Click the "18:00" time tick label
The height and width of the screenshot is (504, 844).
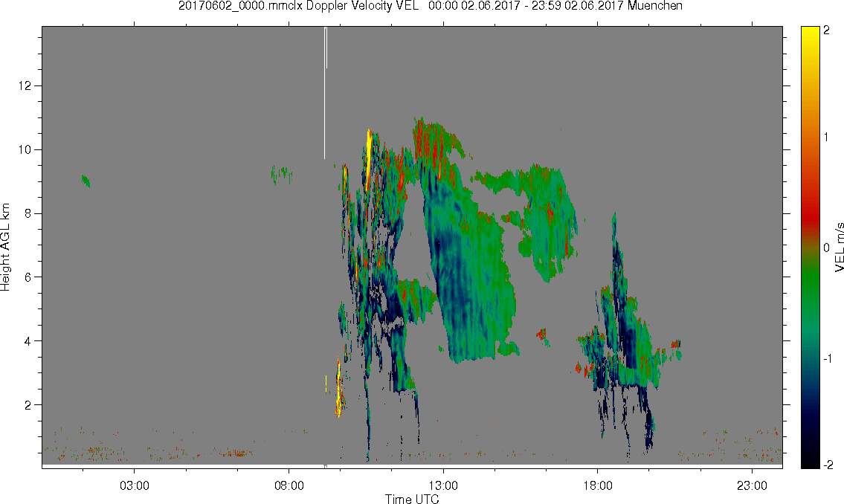598,485
